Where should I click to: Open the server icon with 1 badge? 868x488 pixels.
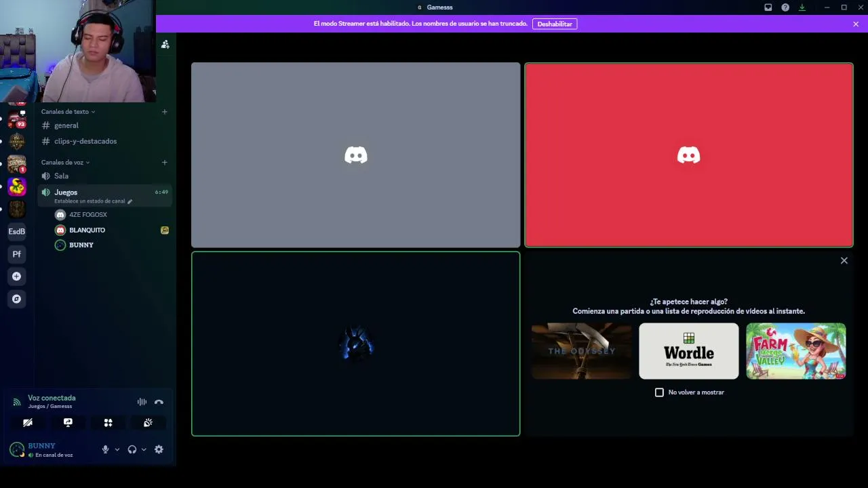(x=17, y=164)
